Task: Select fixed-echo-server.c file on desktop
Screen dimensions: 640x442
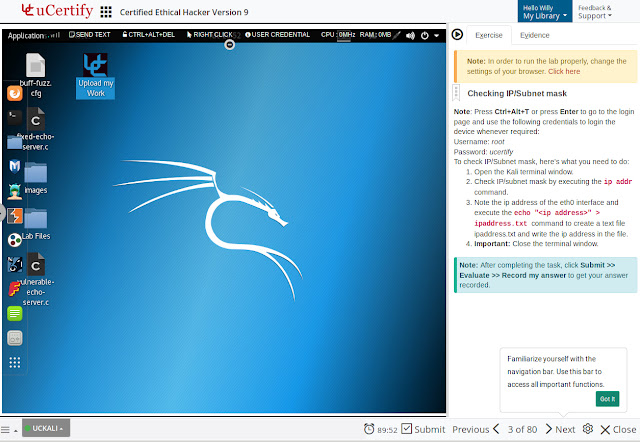Action: pos(36,129)
